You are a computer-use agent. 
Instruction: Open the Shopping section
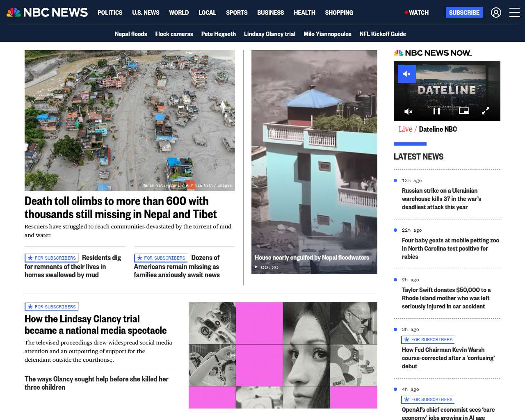(x=339, y=13)
